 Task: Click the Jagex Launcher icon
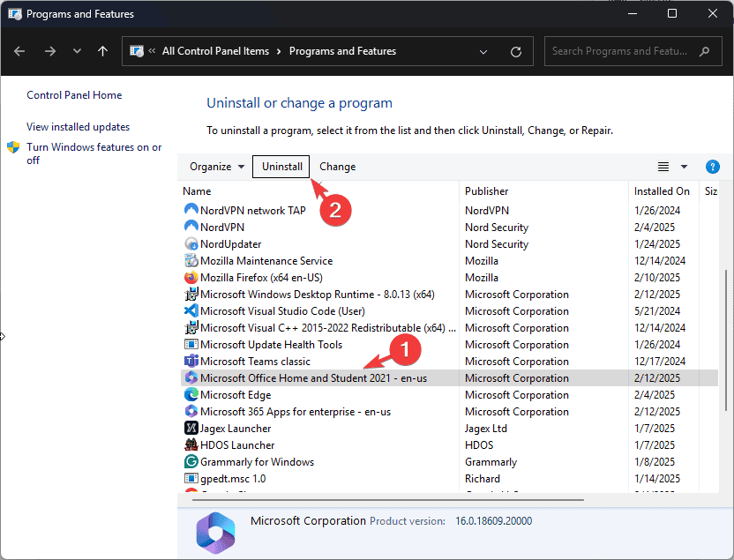(x=191, y=428)
